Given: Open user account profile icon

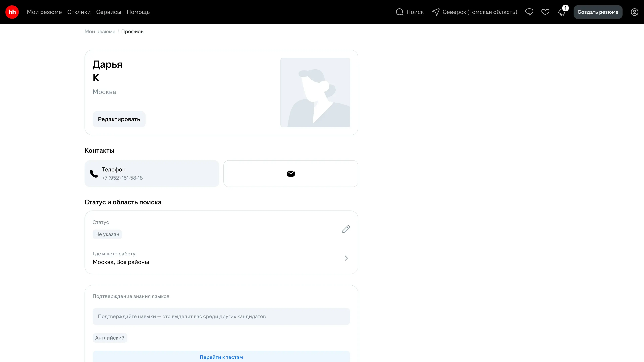Looking at the screenshot, I should click(x=634, y=12).
